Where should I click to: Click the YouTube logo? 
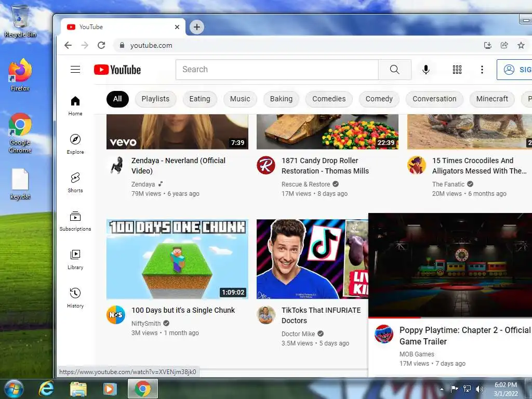[117, 70]
